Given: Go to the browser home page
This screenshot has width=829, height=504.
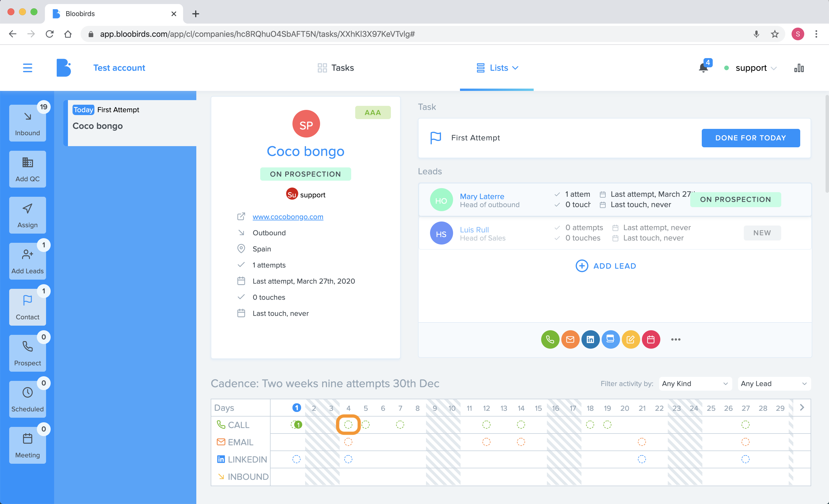Looking at the screenshot, I should click(x=68, y=34).
